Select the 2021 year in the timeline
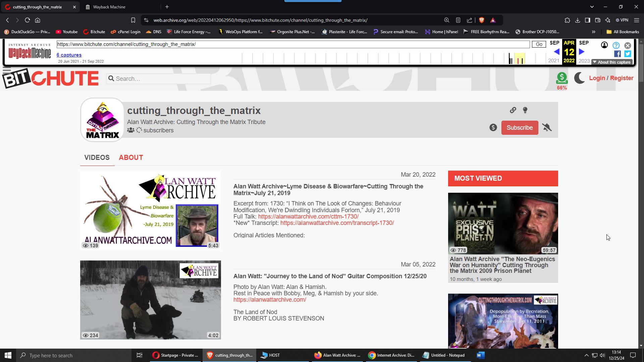 coord(554,61)
